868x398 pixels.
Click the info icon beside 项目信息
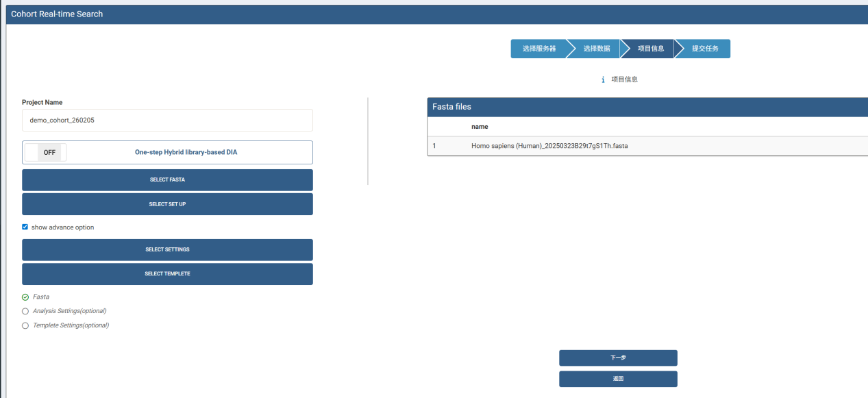tap(603, 79)
